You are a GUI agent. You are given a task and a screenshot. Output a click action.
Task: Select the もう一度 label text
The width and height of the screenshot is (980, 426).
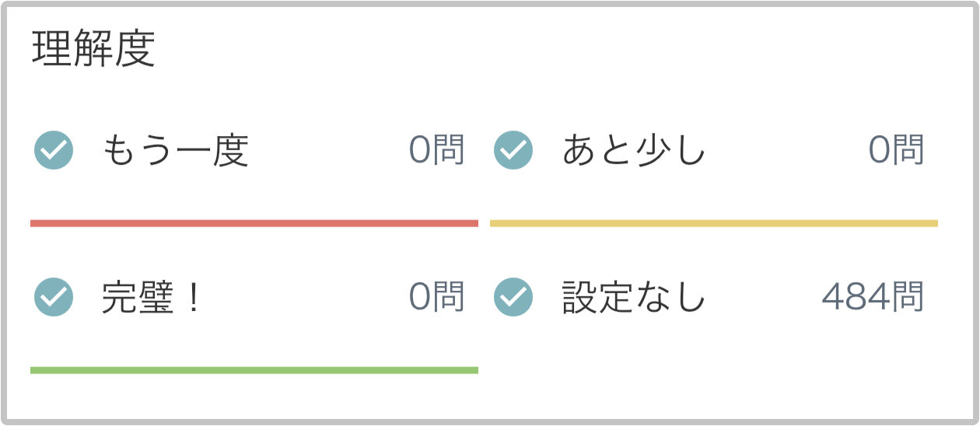tap(175, 151)
